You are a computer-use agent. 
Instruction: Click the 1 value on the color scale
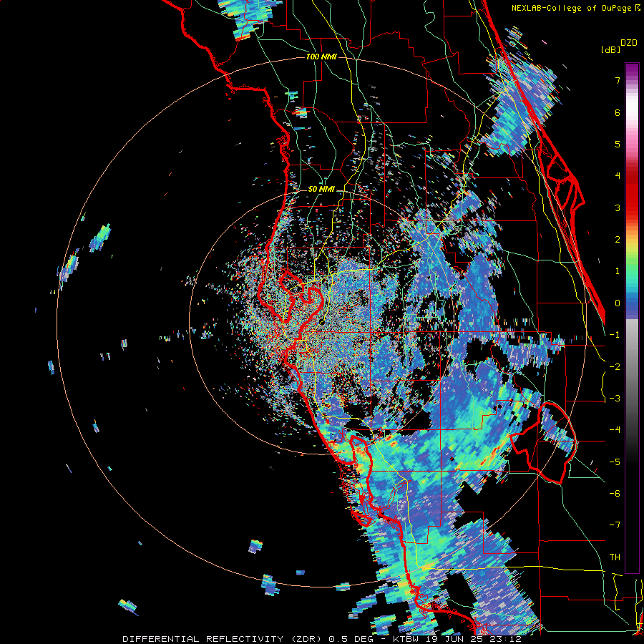pos(618,271)
